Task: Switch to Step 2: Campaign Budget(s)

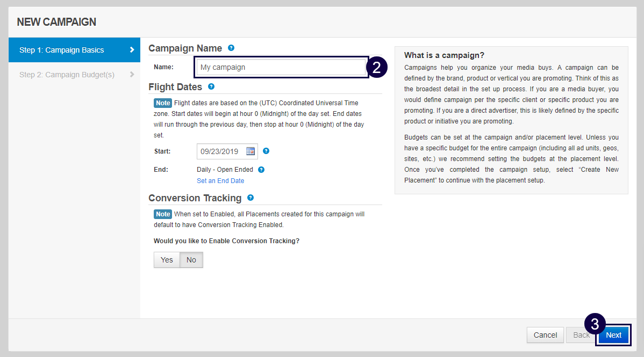Action: click(67, 75)
